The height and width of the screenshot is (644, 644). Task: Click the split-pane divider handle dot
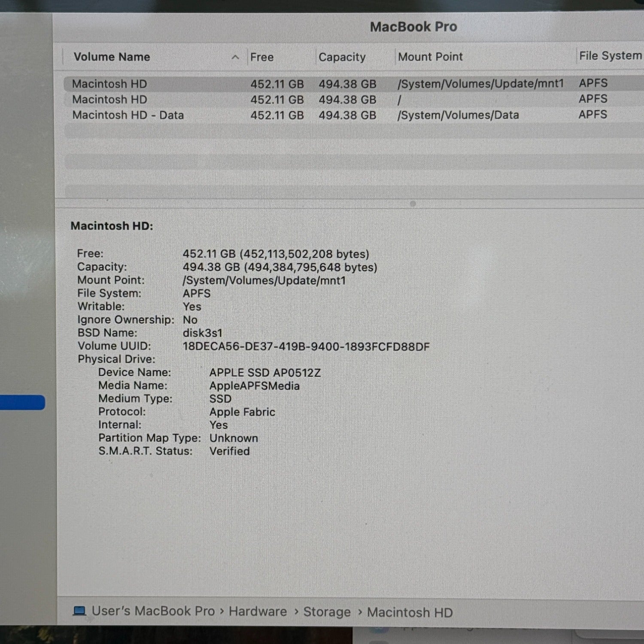(413, 204)
